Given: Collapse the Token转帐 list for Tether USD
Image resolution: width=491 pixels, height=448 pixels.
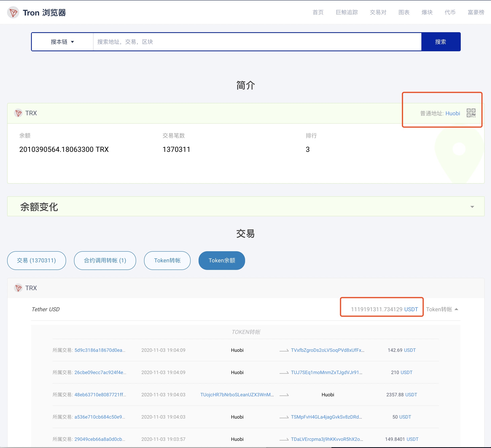Looking at the screenshot, I should tap(442, 309).
